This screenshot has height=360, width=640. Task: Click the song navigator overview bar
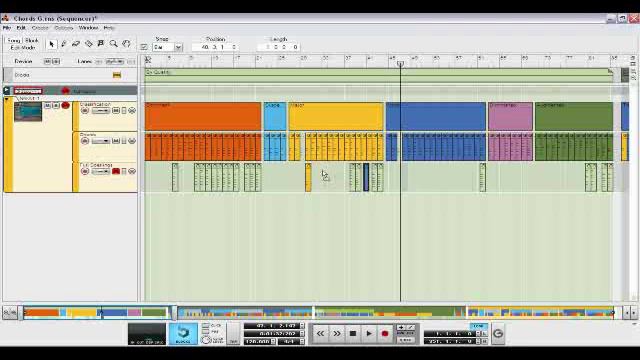point(319,313)
